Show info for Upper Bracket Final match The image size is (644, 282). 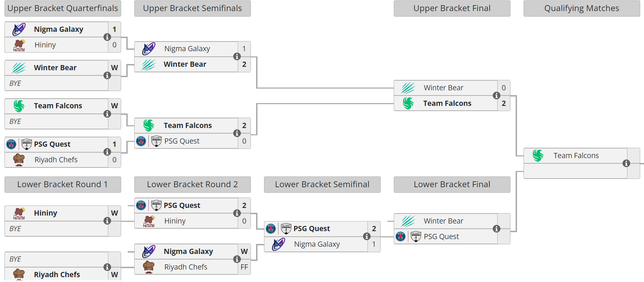(497, 95)
